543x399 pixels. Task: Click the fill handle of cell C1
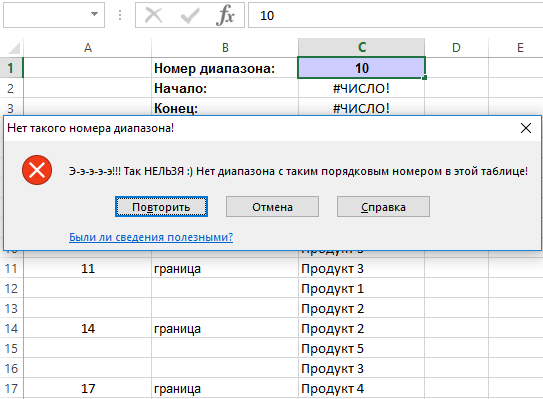coord(425,78)
